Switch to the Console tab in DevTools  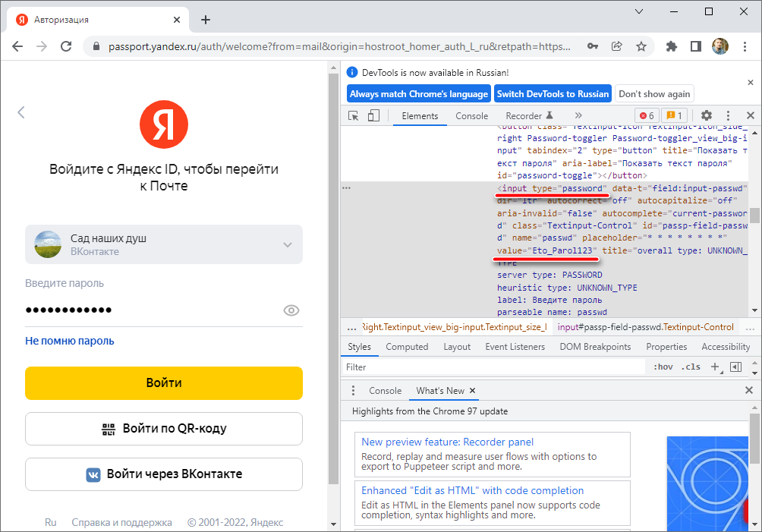click(x=471, y=116)
